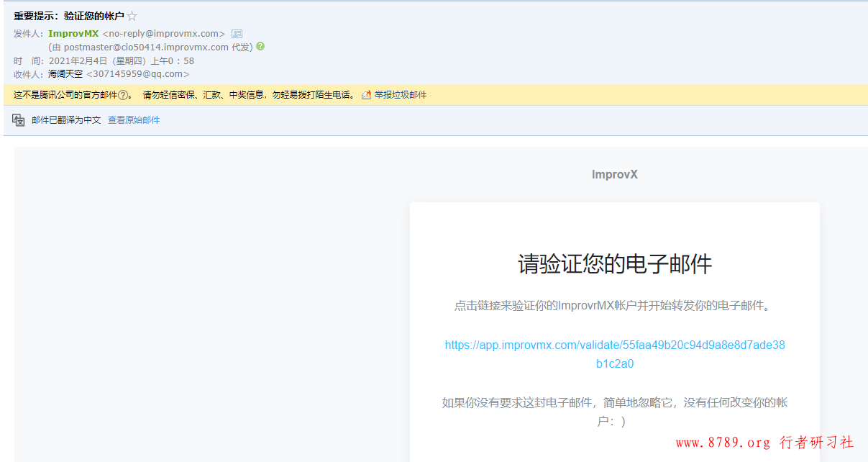Open the app.improvmx.com validate link
Viewport: 868px width, 462px height.
click(615, 354)
